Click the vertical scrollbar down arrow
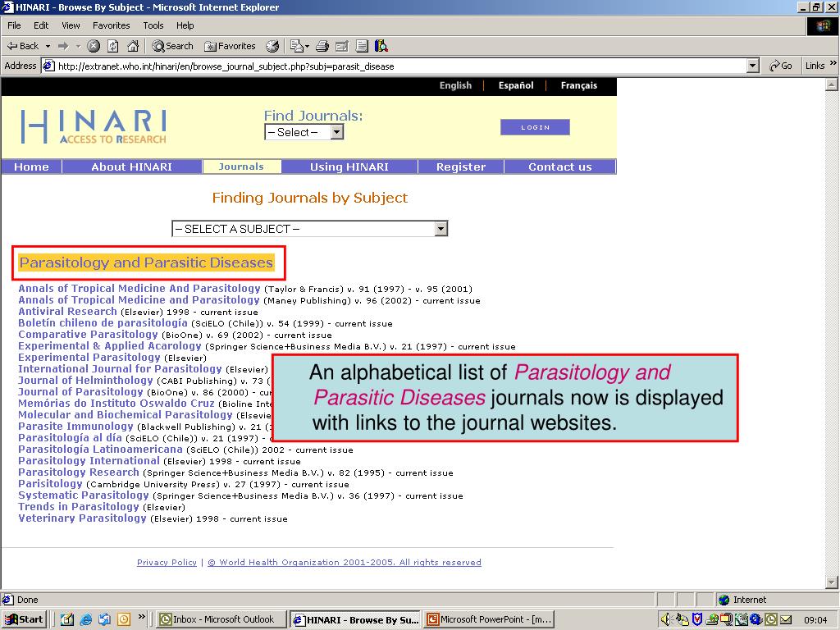Image resolution: width=840 pixels, height=630 pixels. coord(832,582)
